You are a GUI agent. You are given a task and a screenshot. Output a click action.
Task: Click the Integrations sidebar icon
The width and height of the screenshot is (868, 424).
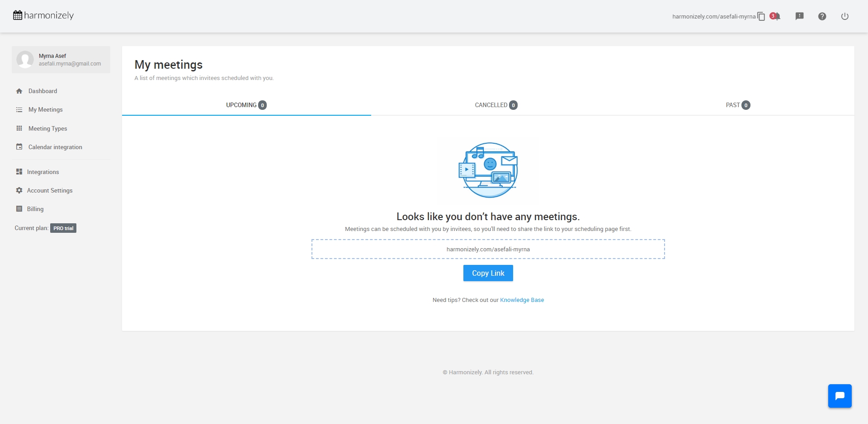coord(19,172)
